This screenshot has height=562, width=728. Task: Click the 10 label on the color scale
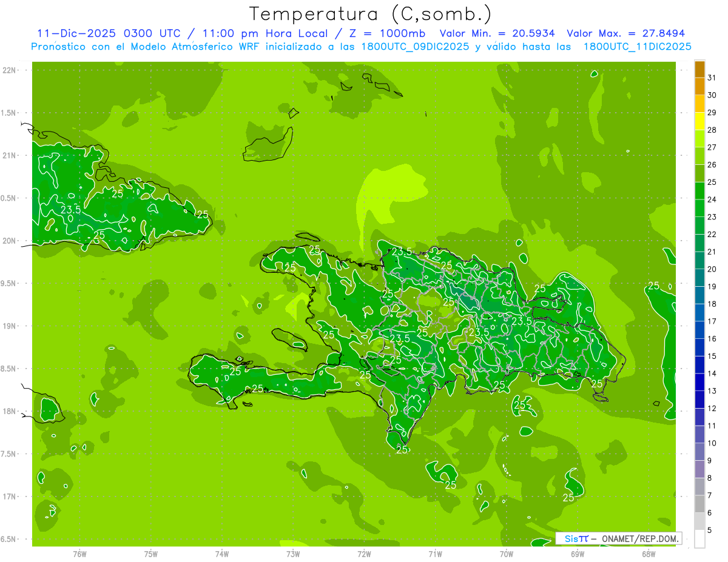712,443
